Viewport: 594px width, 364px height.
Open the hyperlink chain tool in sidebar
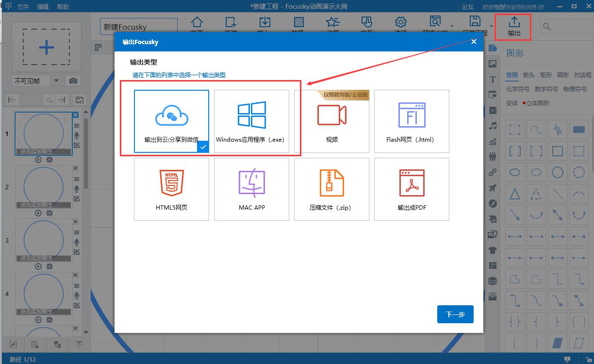point(493,172)
